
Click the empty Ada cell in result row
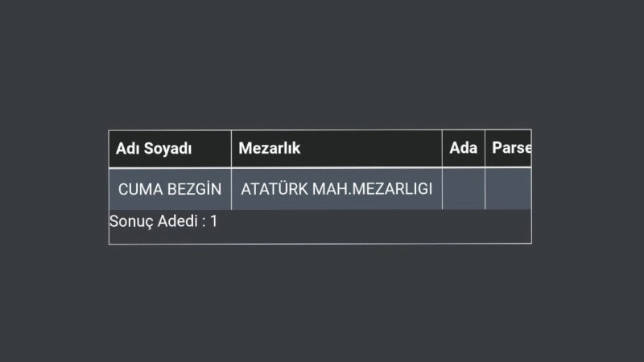coord(464,189)
